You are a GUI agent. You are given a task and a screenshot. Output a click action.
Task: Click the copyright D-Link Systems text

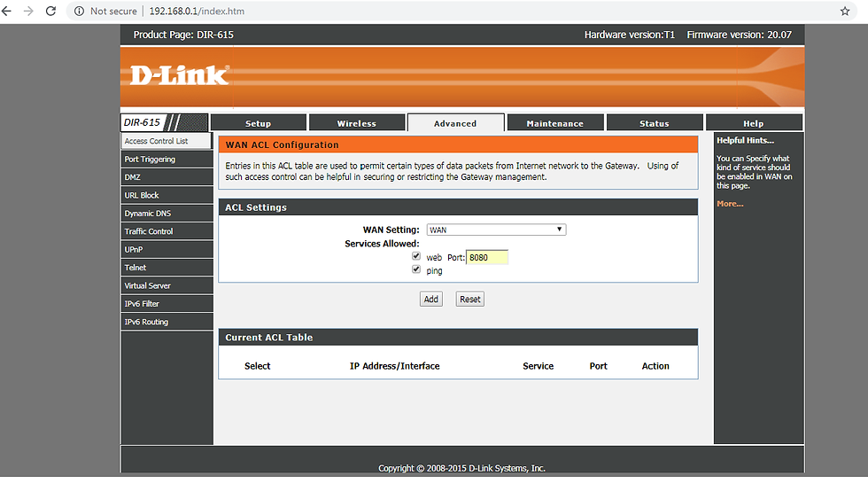pyautogui.click(x=461, y=468)
